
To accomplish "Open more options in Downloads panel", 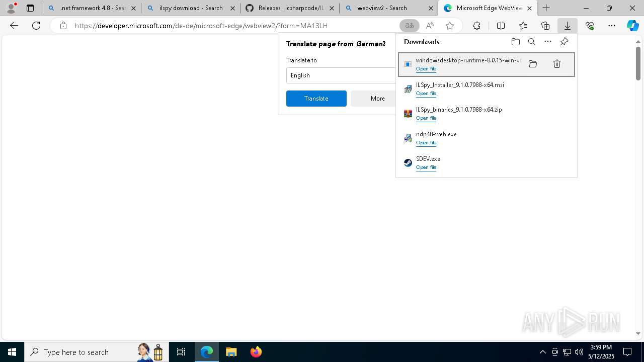I will point(548,42).
